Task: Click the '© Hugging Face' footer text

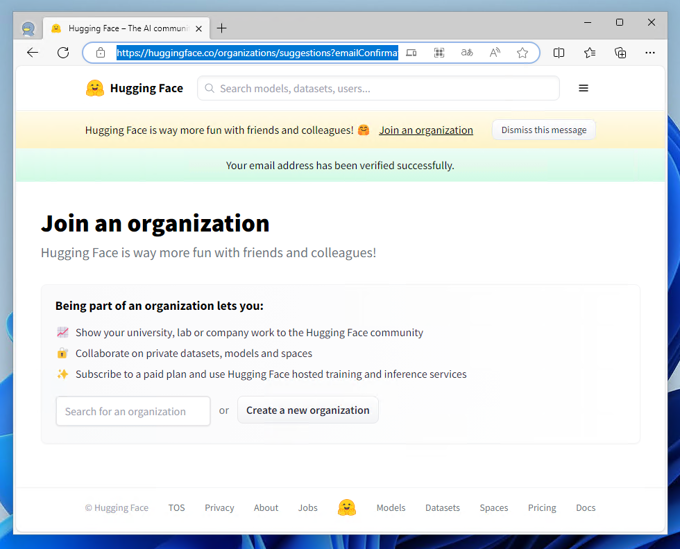Action: [x=117, y=507]
